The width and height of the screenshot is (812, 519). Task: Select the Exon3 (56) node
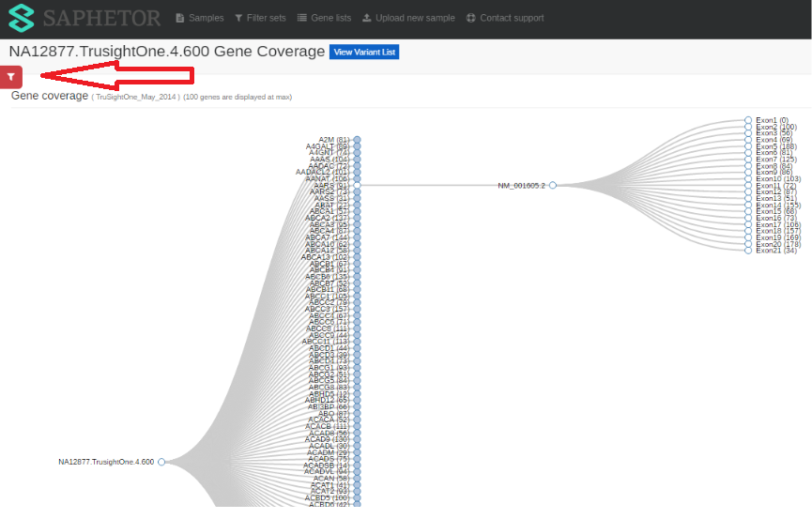click(x=748, y=133)
